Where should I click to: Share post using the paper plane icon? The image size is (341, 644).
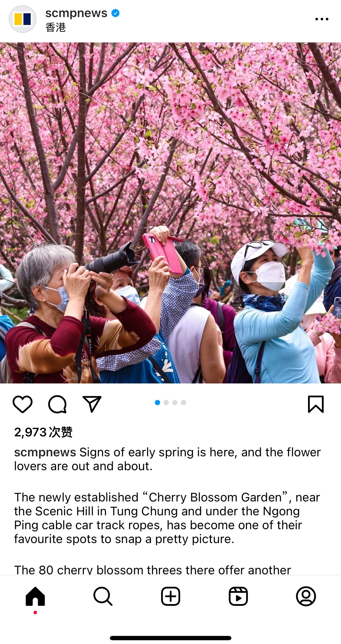click(92, 404)
